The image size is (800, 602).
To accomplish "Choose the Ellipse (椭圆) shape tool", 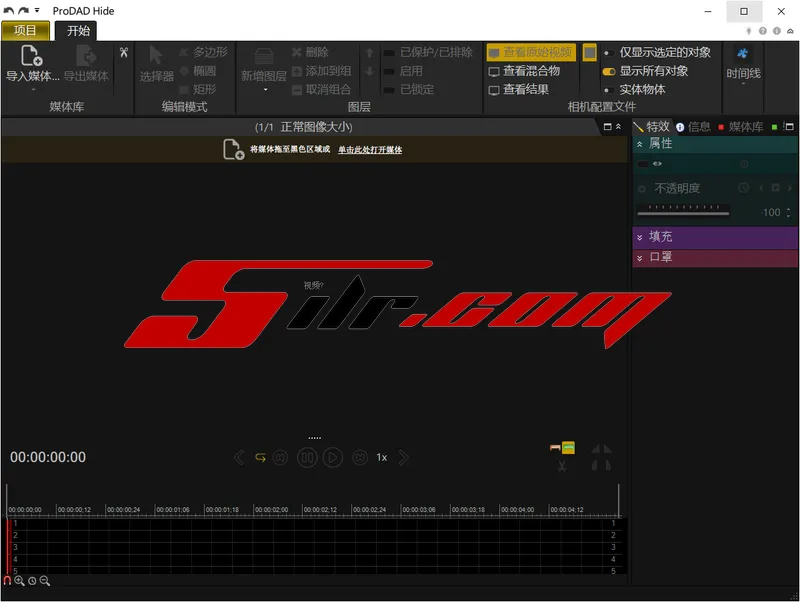I will 198,71.
